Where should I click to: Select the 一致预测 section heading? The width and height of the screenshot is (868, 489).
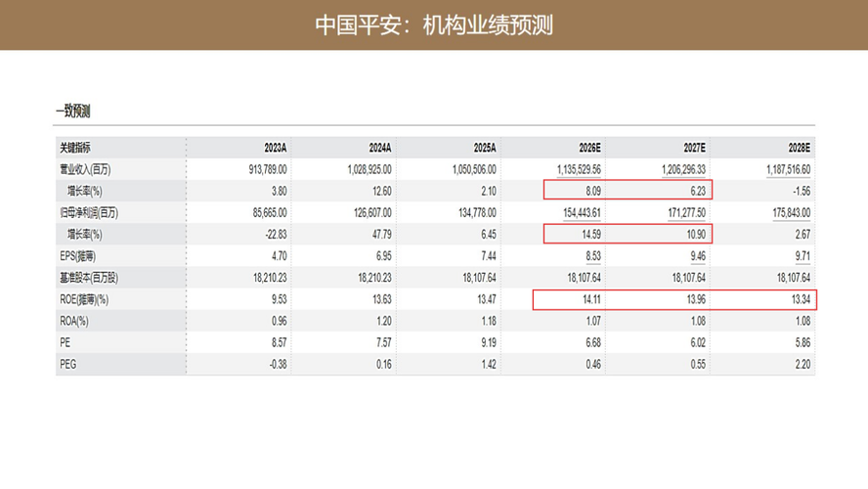(x=73, y=111)
